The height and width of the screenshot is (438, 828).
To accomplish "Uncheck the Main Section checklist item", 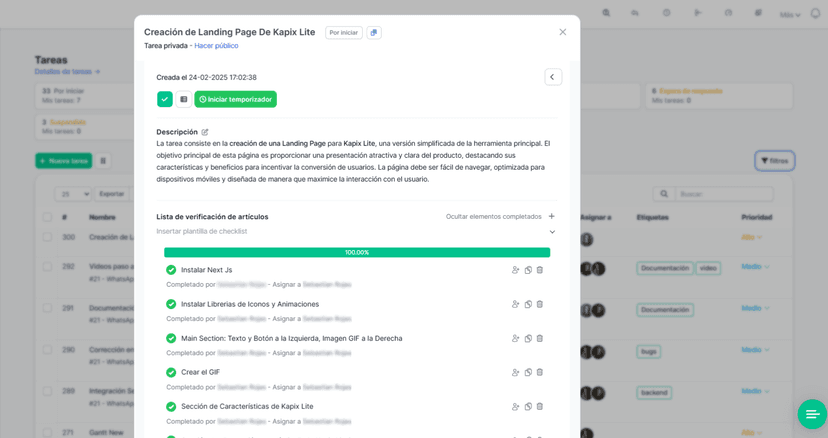I will click(x=171, y=338).
